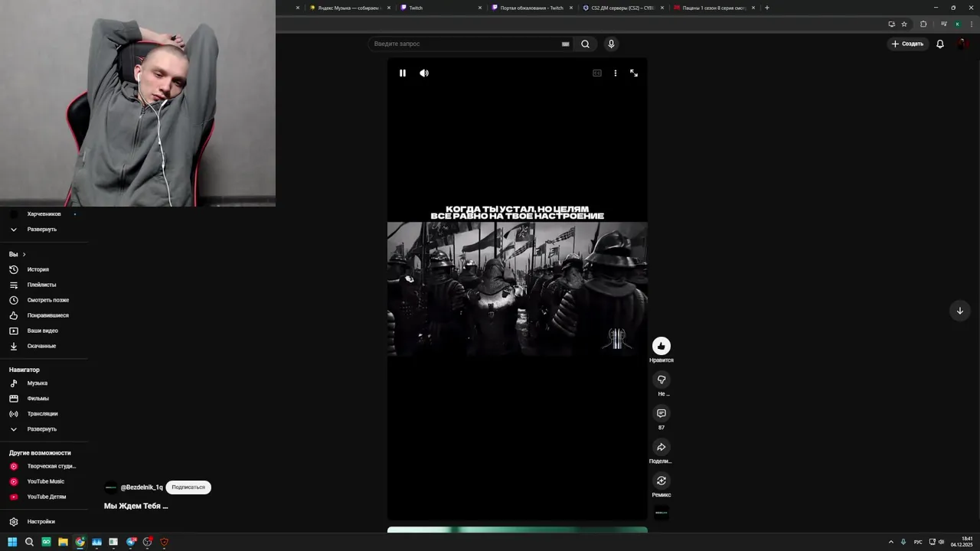The image size is (980, 551).
Task: Enter fullscreen mode on the Shorts player
Action: pyautogui.click(x=634, y=73)
